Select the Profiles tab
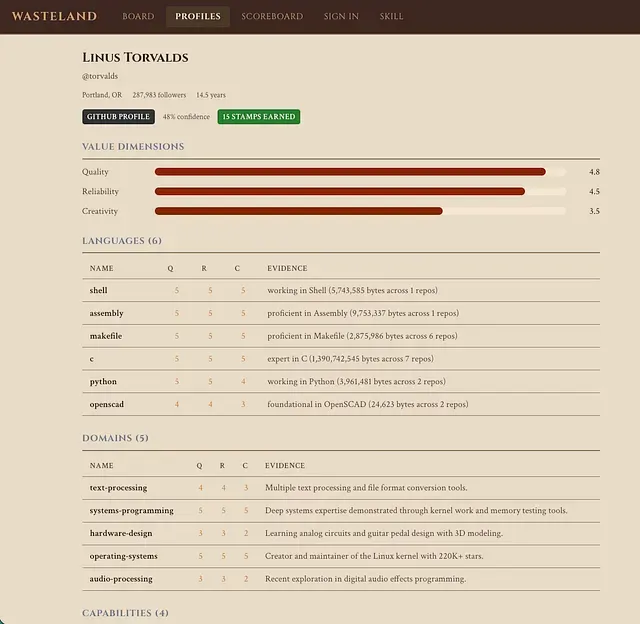640x624 pixels. 198,17
